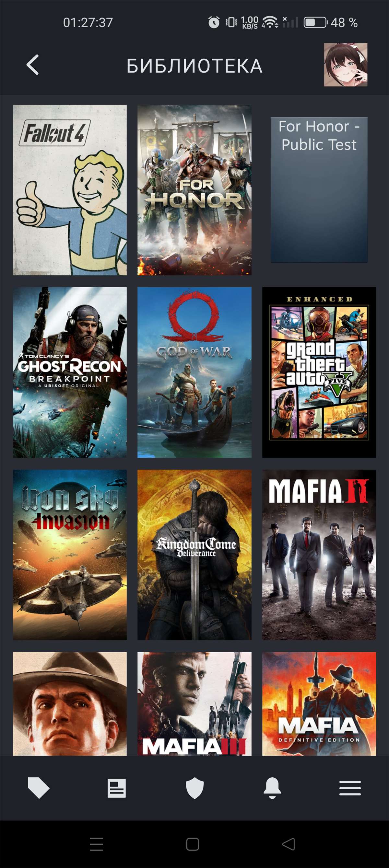Open the Store tag icon tab
This screenshot has width=389, height=868.
click(x=39, y=788)
